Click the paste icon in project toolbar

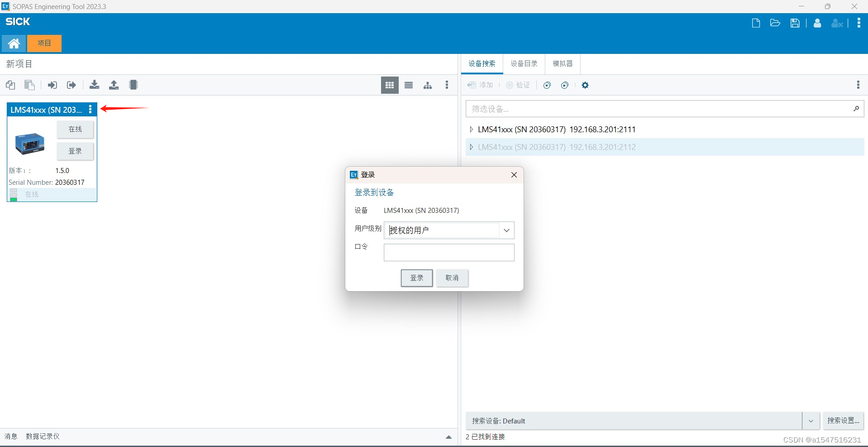29,85
